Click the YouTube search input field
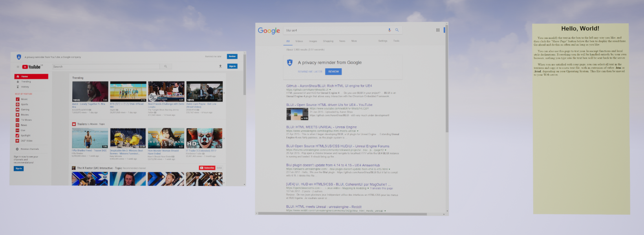 (x=106, y=67)
